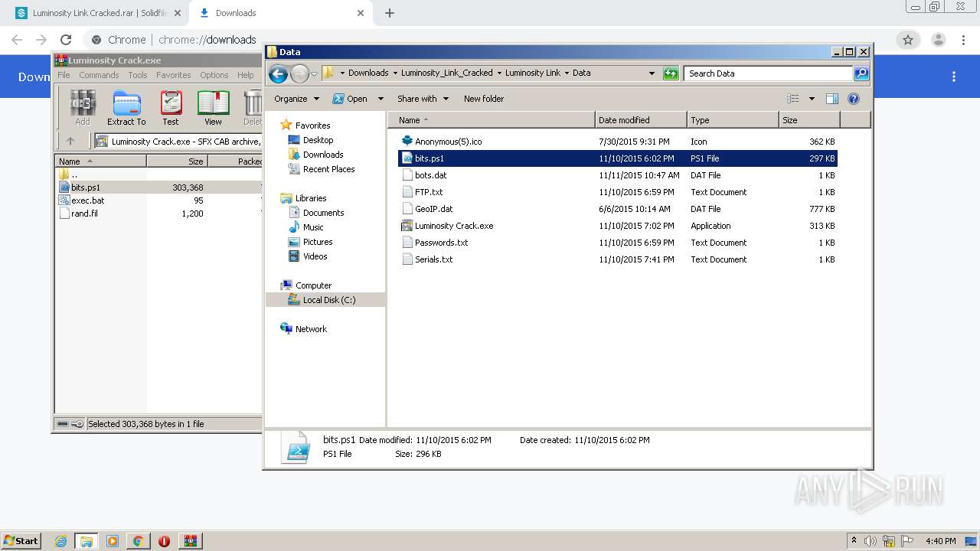Click Luminosity Link breadcrumb segment
Viewport: 980px width, 551px height.
(533, 73)
